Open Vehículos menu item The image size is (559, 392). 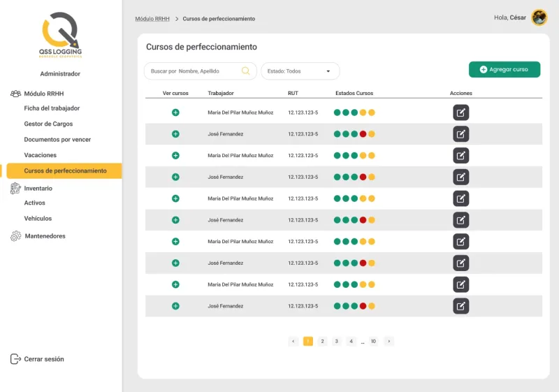[x=38, y=219]
